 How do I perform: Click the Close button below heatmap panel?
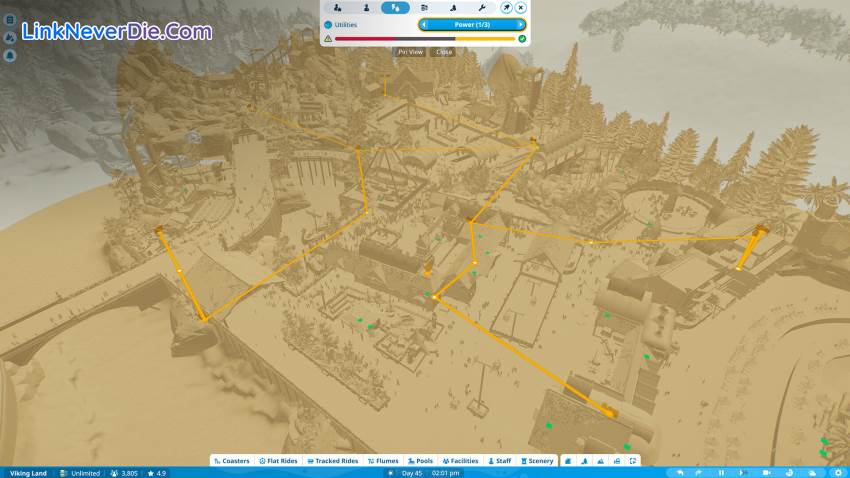[444, 52]
